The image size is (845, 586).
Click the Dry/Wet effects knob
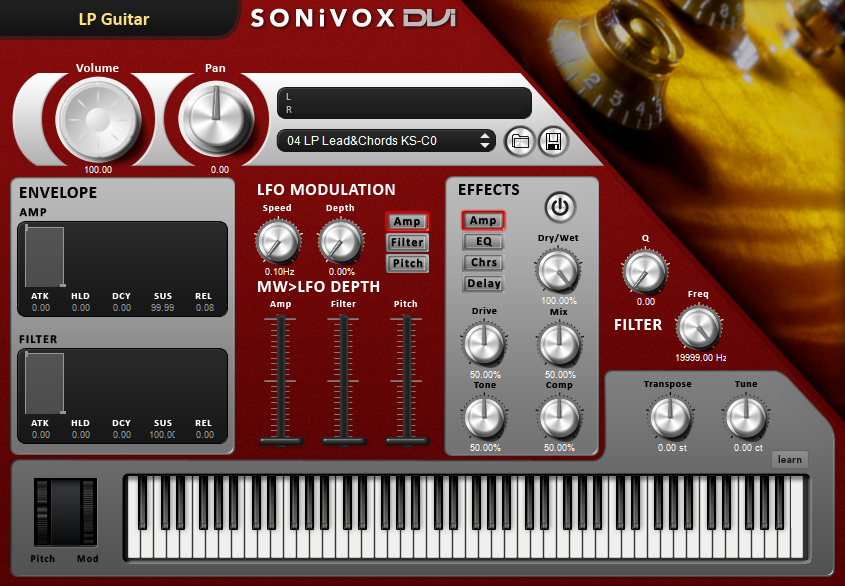click(558, 271)
